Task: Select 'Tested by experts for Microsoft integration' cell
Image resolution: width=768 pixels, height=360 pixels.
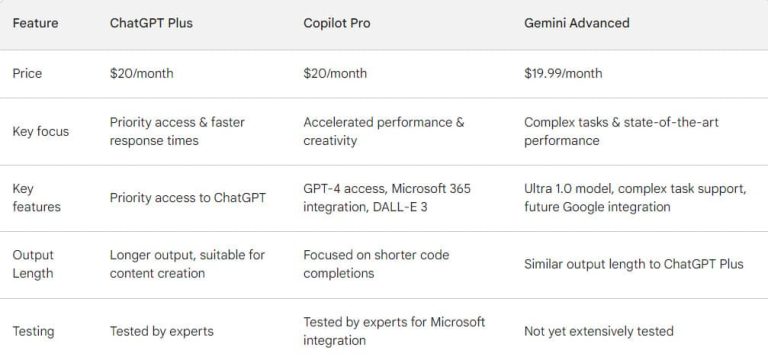Action: (394, 331)
